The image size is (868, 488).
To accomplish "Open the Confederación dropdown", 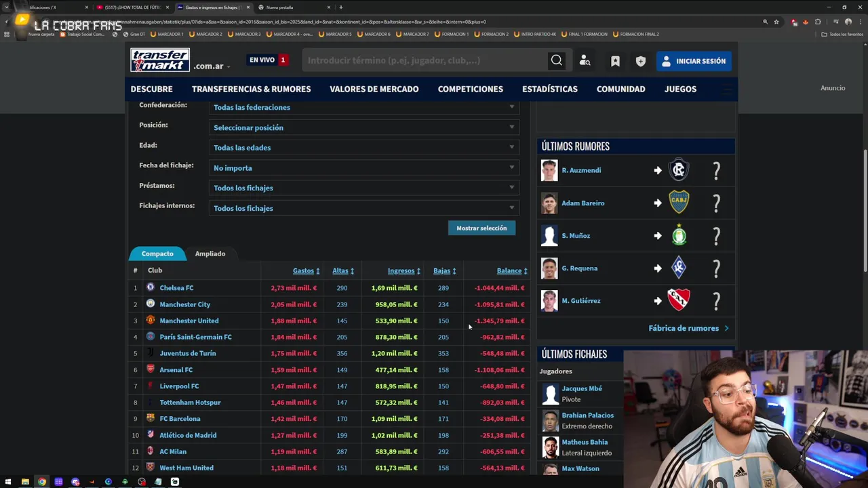I will [363, 107].
